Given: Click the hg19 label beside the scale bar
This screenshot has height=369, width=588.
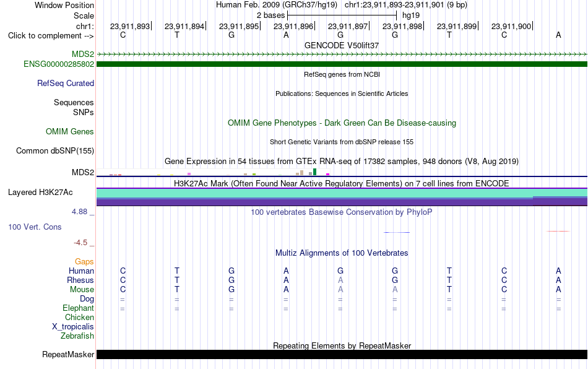Looking at the screenshot, I should tap(411, 15).
